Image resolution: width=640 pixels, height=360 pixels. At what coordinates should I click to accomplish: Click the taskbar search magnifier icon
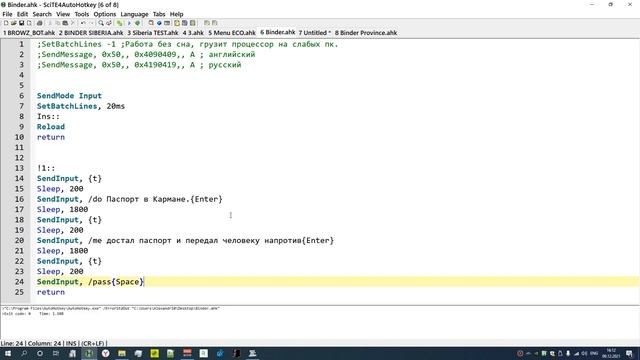pyautogui.click(x=24, y=353)
